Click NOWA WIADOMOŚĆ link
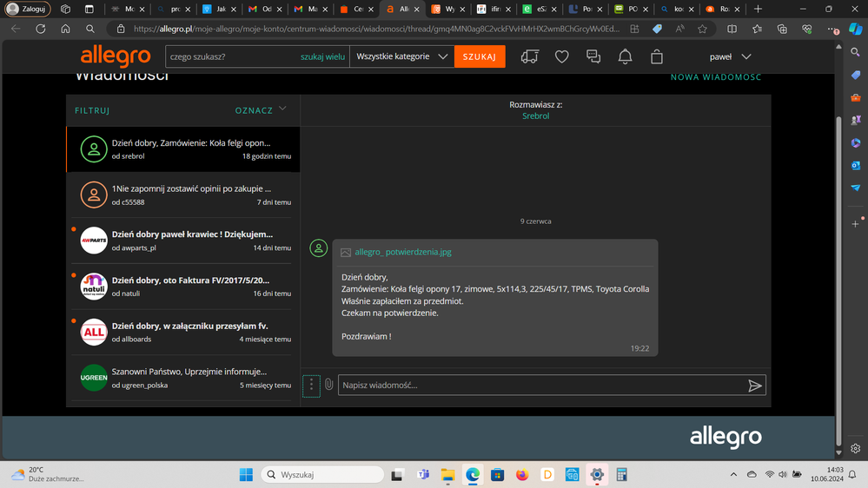 tap(716, 77)
